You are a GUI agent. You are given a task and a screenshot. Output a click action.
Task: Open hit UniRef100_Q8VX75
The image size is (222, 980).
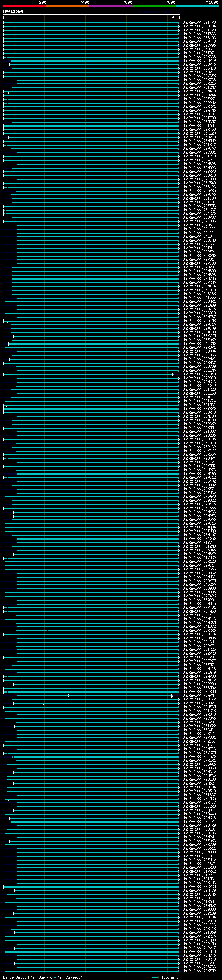(199, 753)
